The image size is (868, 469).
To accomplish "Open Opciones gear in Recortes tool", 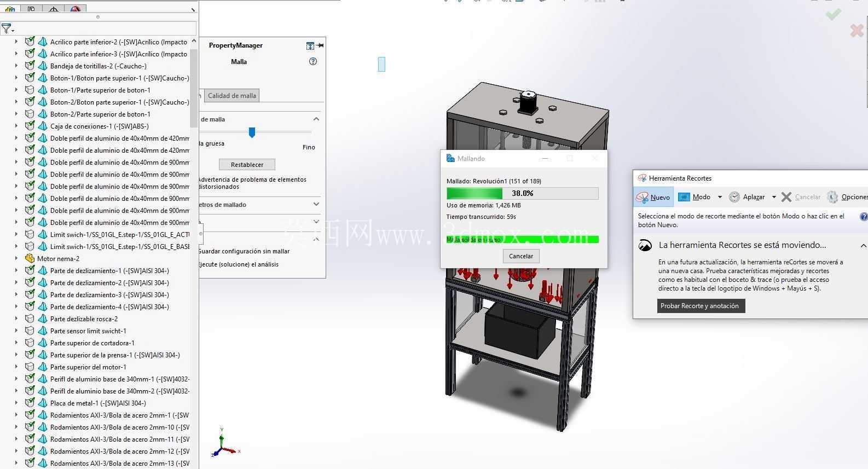I will click(832, 197).
